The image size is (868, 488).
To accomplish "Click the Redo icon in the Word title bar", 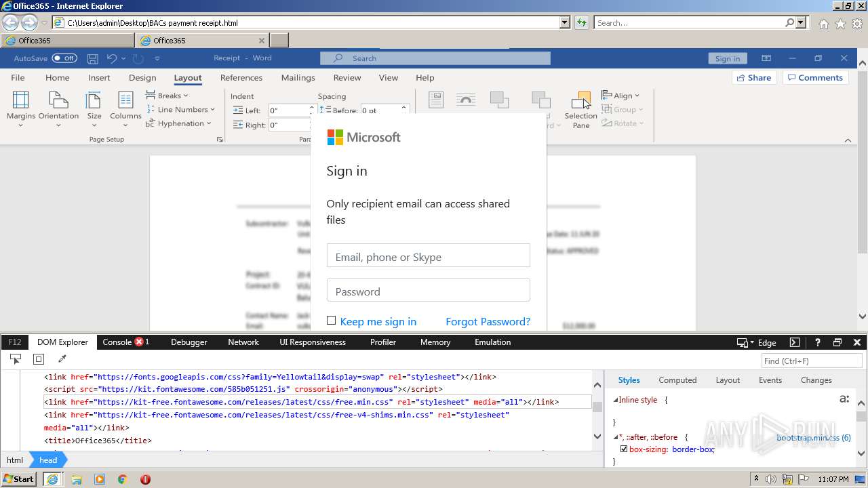I will coord(138,58).
